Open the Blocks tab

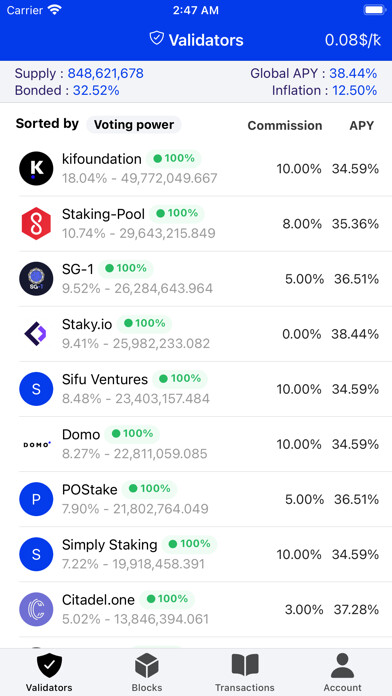tap(147, 672)
